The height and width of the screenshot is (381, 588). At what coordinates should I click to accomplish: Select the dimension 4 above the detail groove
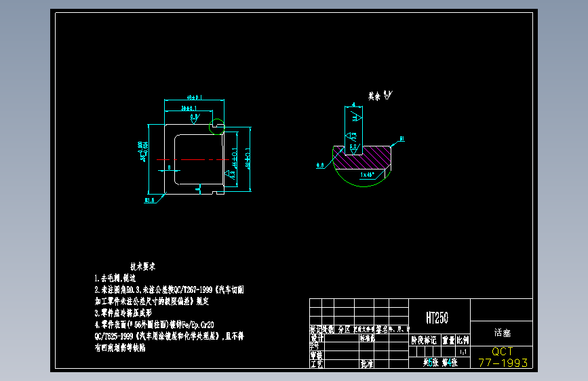click(x=353, y=104)
